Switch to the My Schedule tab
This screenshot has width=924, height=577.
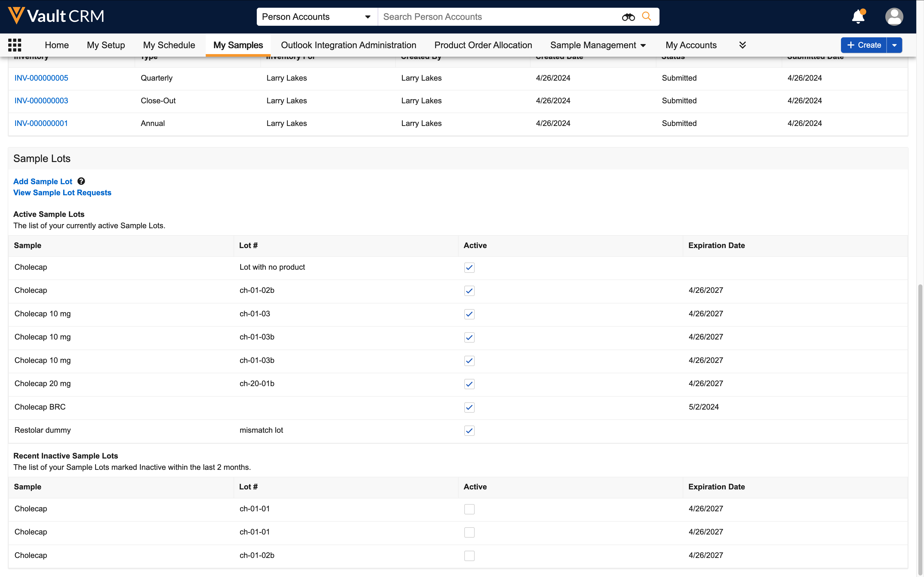pyautogui.click(x=169, y=45)
